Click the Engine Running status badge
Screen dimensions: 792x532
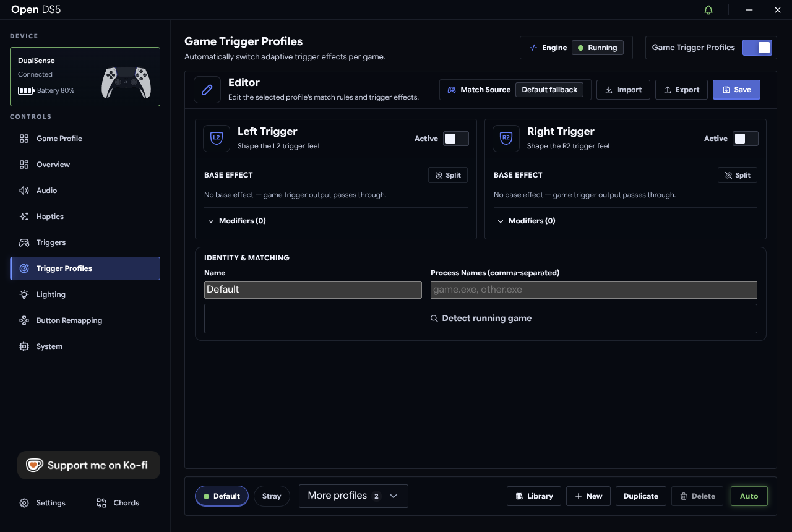point(598,48)
